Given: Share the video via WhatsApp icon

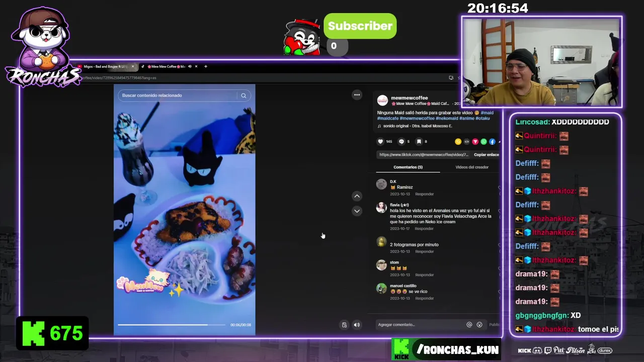Looking at the screenshot, I should (x=484, y=142).
